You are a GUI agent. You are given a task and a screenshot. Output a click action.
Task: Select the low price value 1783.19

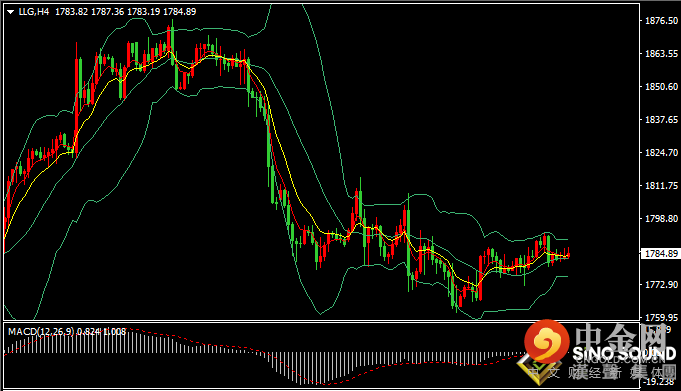[143, 12]
